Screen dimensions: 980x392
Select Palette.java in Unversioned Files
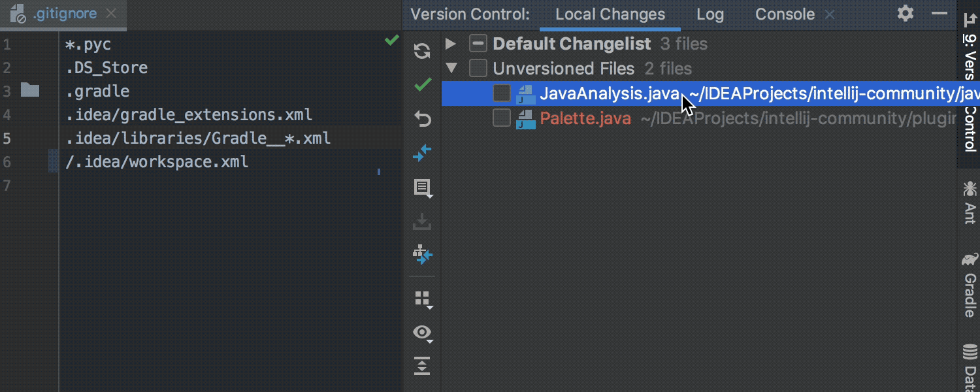(x=585, y=118)
